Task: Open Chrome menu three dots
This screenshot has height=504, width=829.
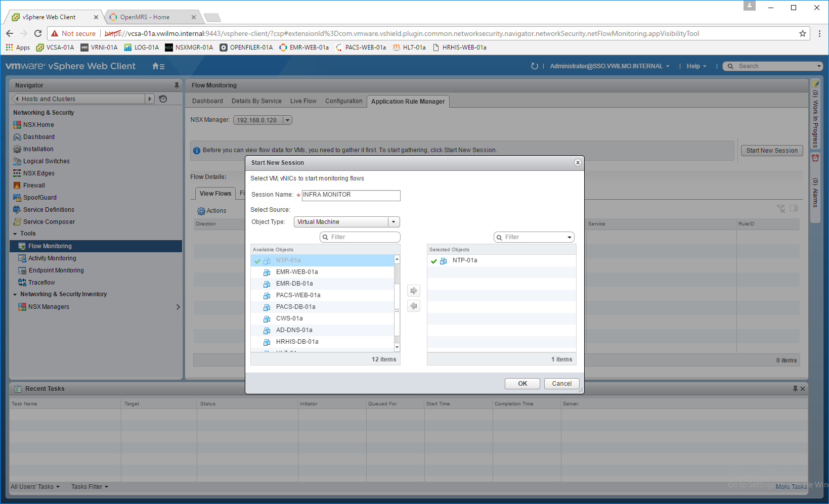Action: pyautogui.click(x=819, y=33)
